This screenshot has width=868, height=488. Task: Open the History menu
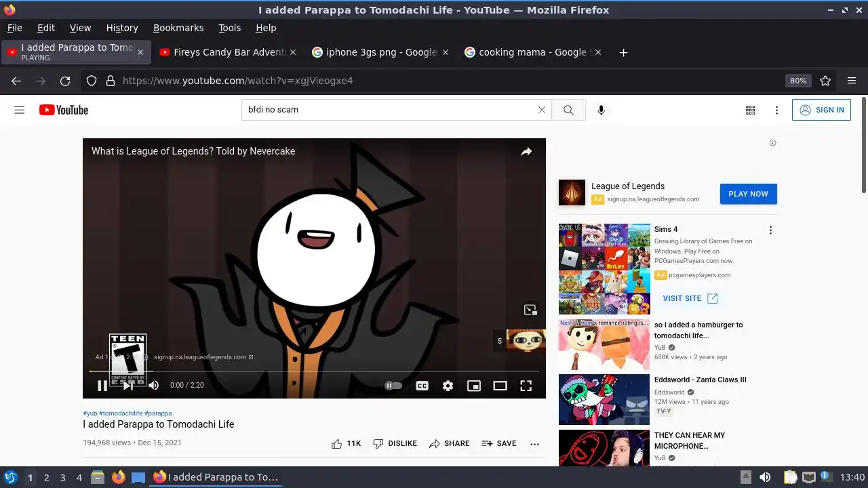point(122,28)
